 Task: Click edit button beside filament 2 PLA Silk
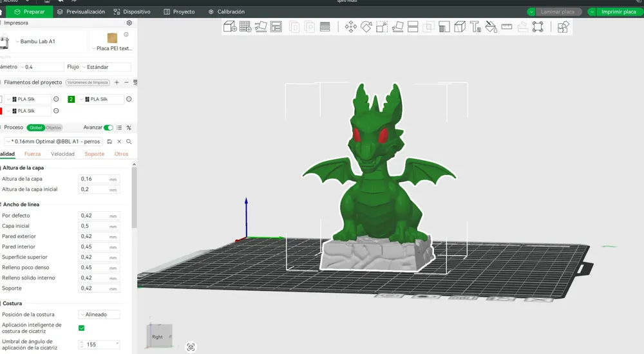tap(129, 99)
